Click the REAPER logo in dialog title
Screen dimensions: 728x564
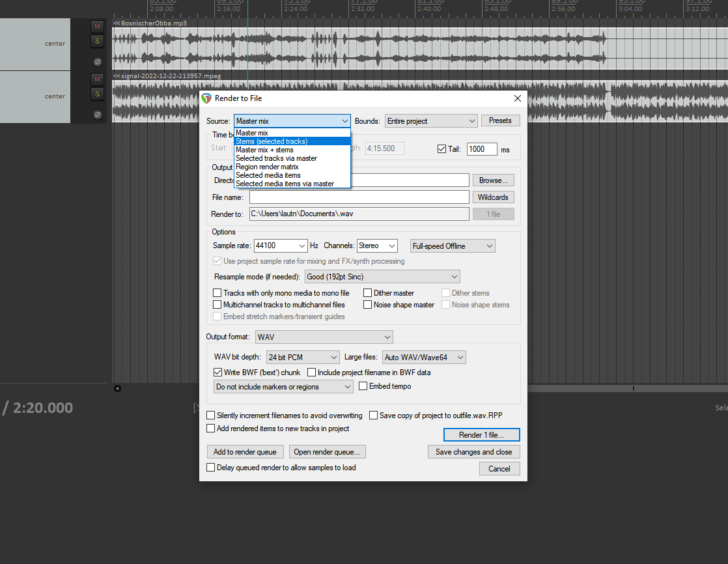[206, 98]
